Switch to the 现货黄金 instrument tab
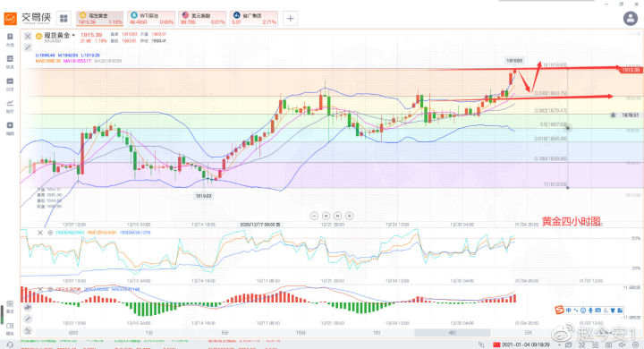Screen dimensions: 644x349 100,18
